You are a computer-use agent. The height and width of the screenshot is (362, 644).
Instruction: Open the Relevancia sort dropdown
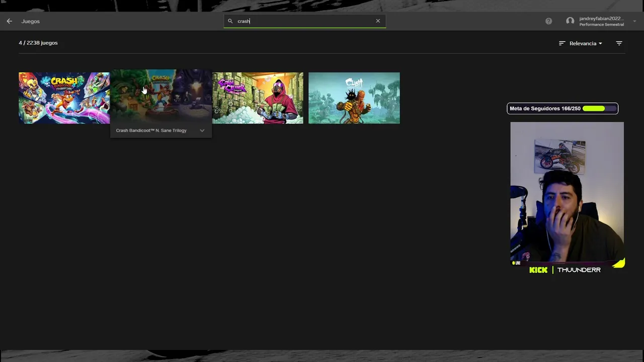586,43
